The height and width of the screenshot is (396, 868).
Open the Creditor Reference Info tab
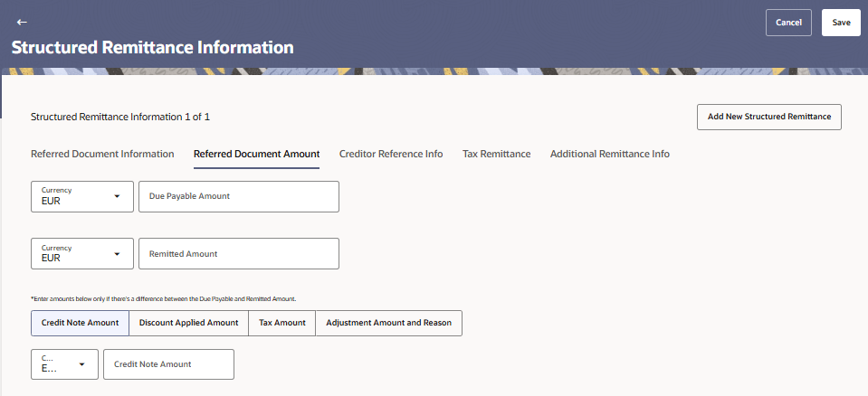click(x=391, y=154)
